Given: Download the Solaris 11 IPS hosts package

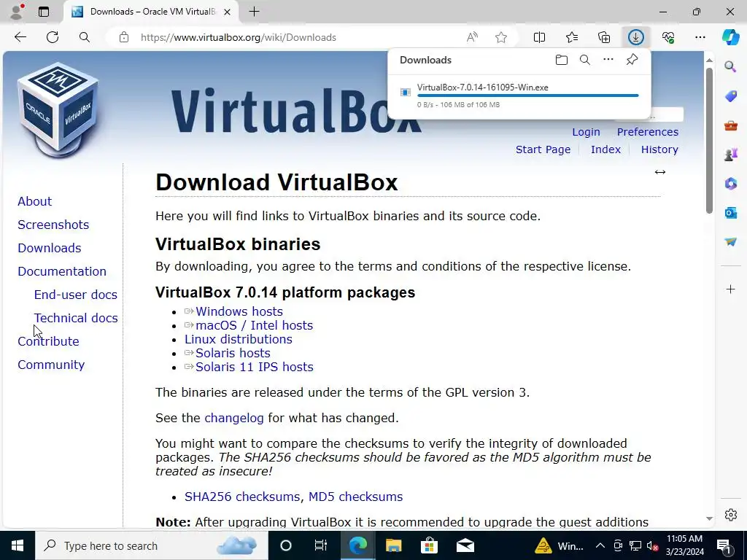Looking at the screenshot, I should [255, 367].
